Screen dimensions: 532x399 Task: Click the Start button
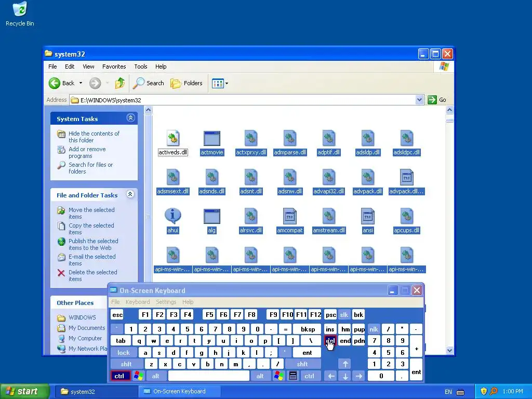point(24,392)
